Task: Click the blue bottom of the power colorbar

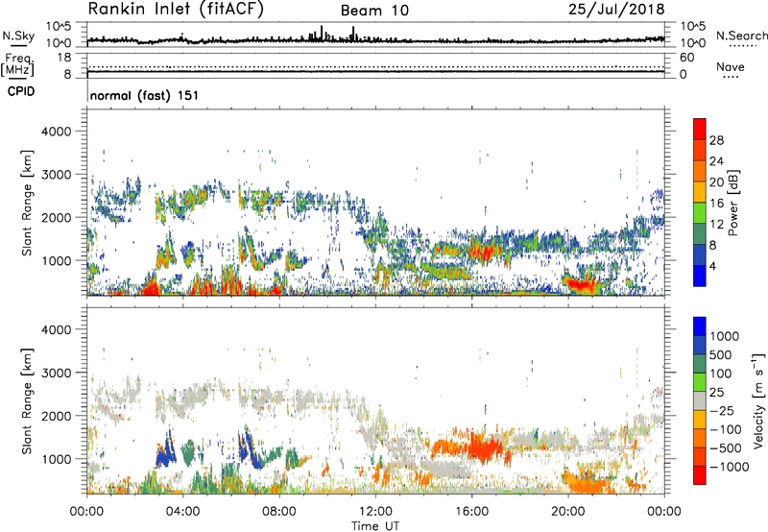Action: [700, 276]
